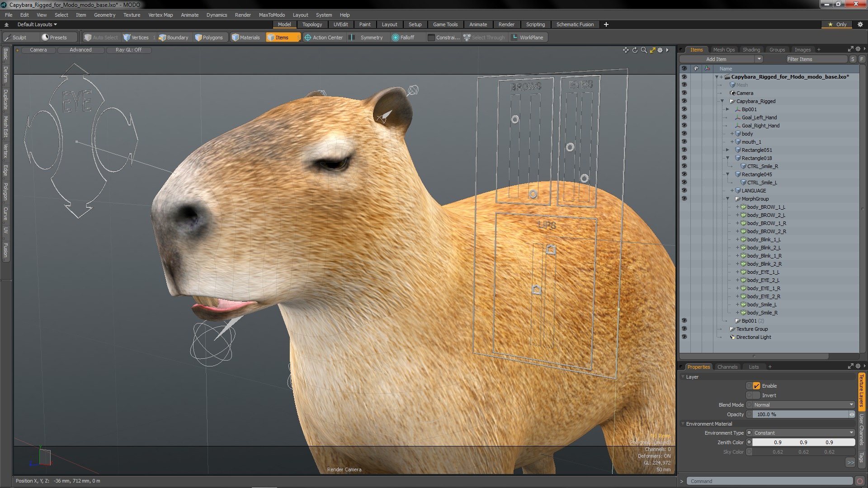Click the UVEdit tab icon
This screenshot has height=488, width=868.
[340, 24]
